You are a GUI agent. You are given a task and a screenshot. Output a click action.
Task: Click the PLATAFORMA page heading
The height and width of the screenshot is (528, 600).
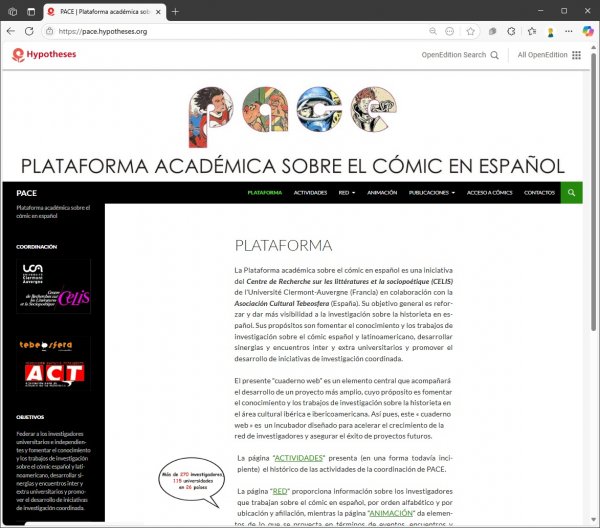pos(283,246)
